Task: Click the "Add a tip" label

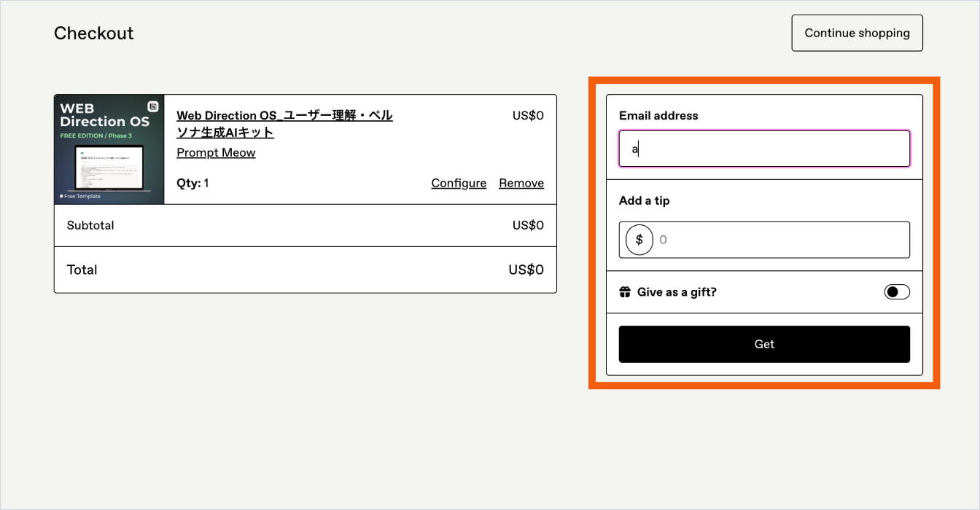Action: (644, 200)
